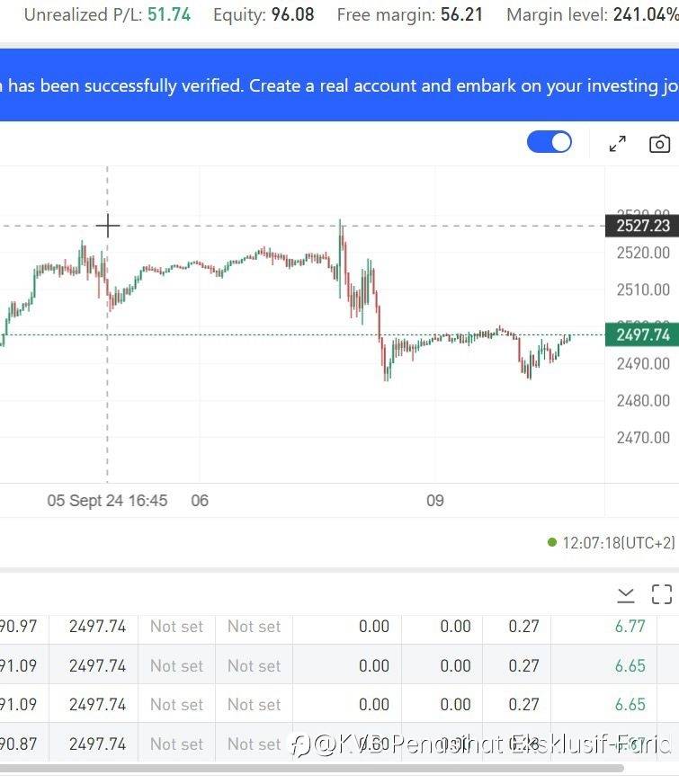The image size is (679, 784).
Task: Click date 09 on the time axis
Action: coord(435,500)
